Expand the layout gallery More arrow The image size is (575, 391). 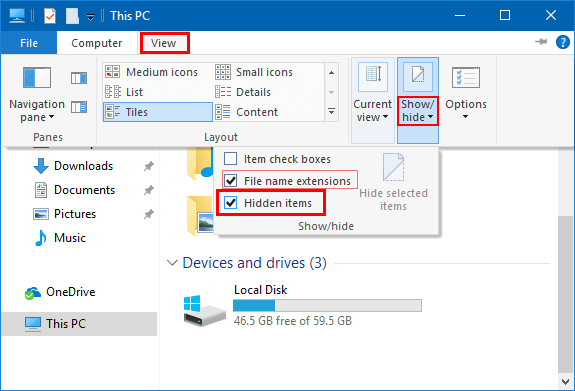[x=332, y=111]
